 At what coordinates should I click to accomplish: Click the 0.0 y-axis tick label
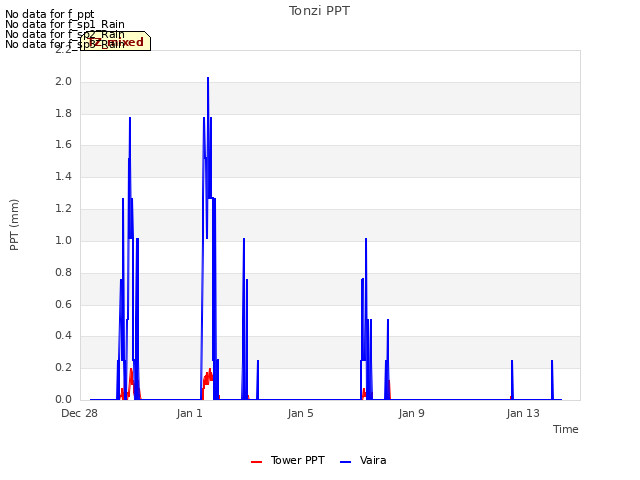tap(63, 399)
